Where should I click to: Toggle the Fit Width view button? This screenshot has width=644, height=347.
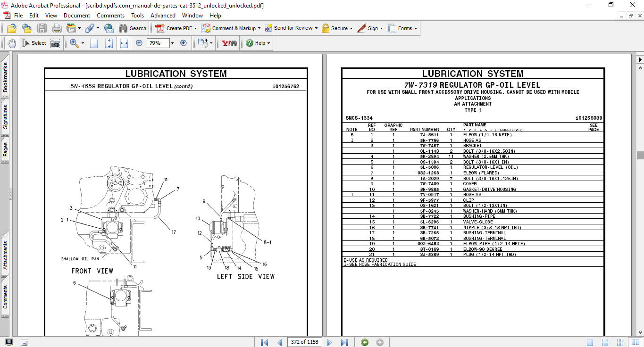(124, 43)
